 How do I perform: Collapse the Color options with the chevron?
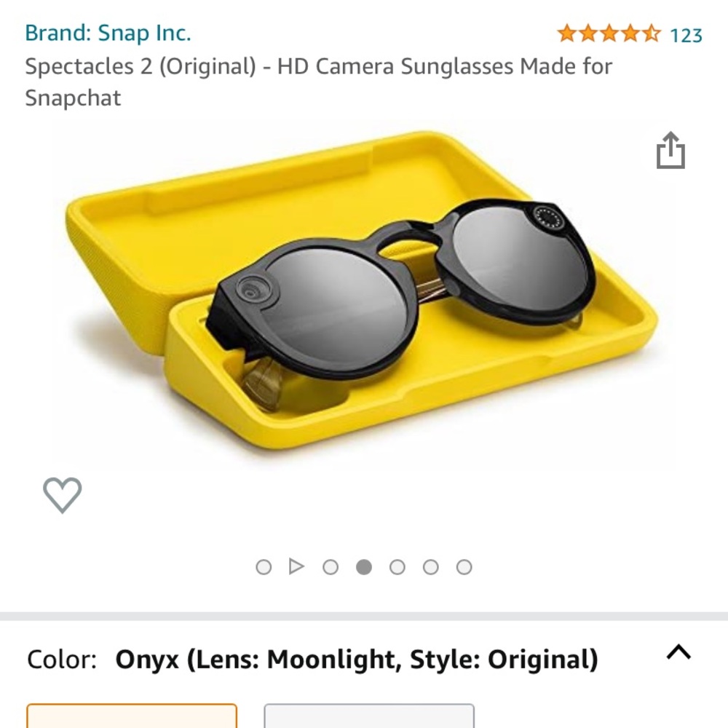(678, 652)
